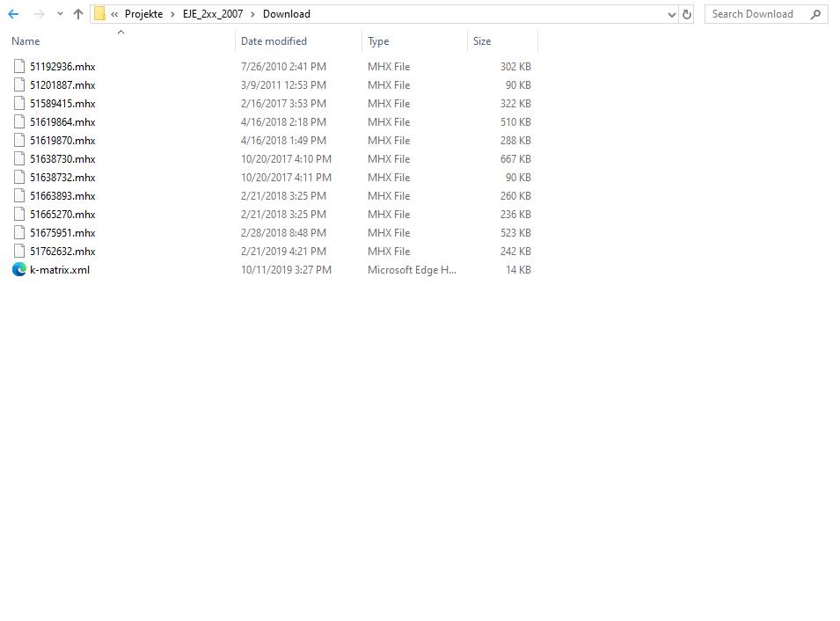Sort by the Name column header
Viewport: 840px width, 621px height.
click(x=26, y=41)
